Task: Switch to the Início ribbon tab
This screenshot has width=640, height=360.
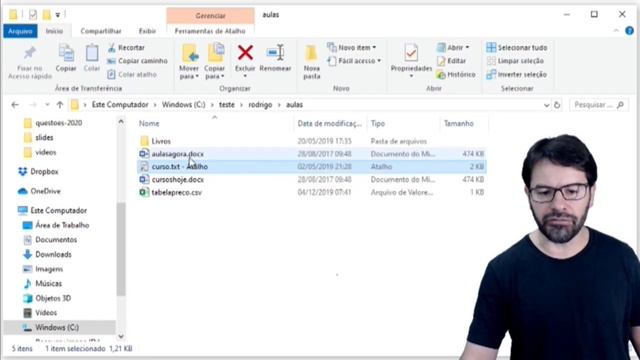Action: (x=54, y=31)
